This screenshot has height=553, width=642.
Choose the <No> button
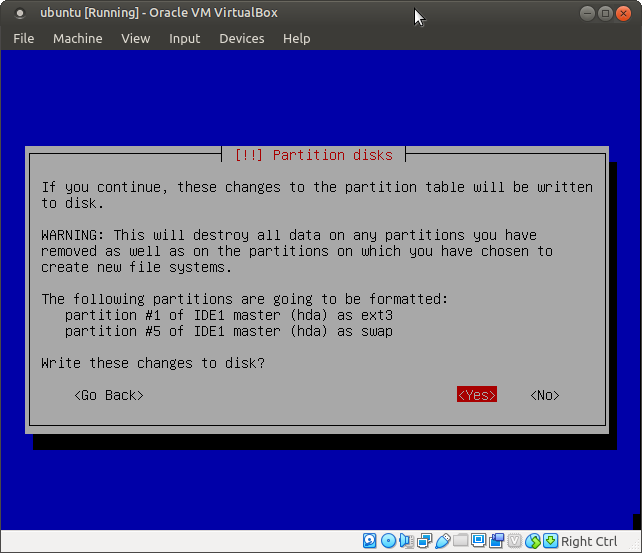pos(545,395)
